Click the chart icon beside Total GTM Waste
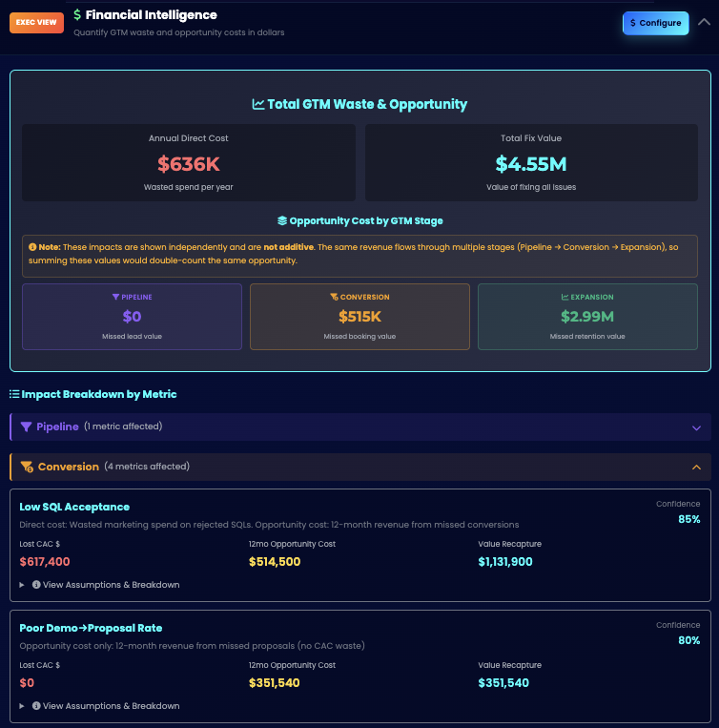 click(258, 104)
